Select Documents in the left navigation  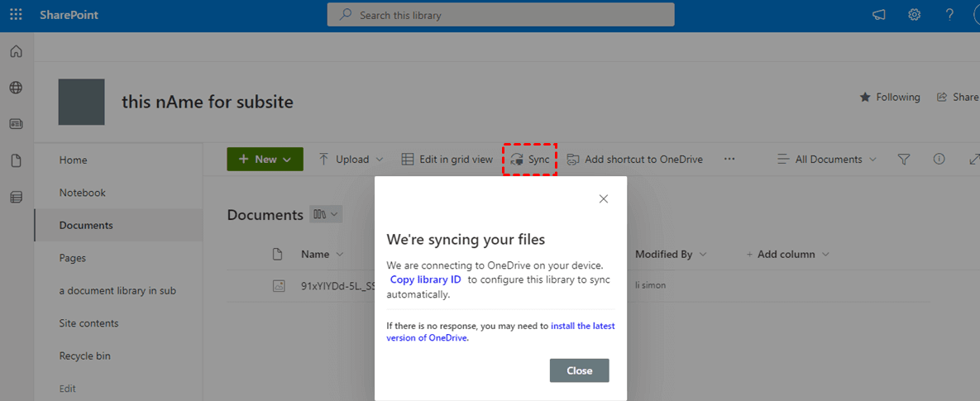(118, 226)
